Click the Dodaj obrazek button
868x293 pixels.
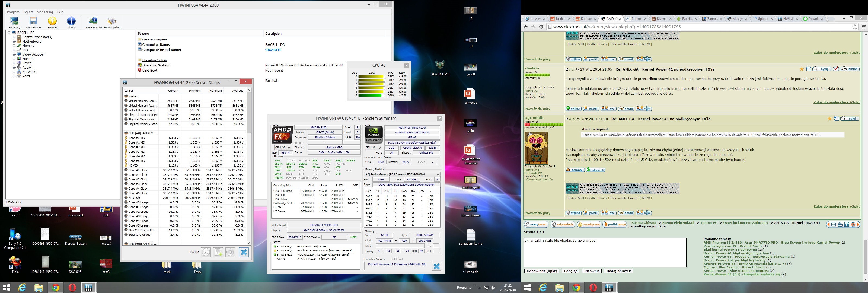tap(618, 271)
